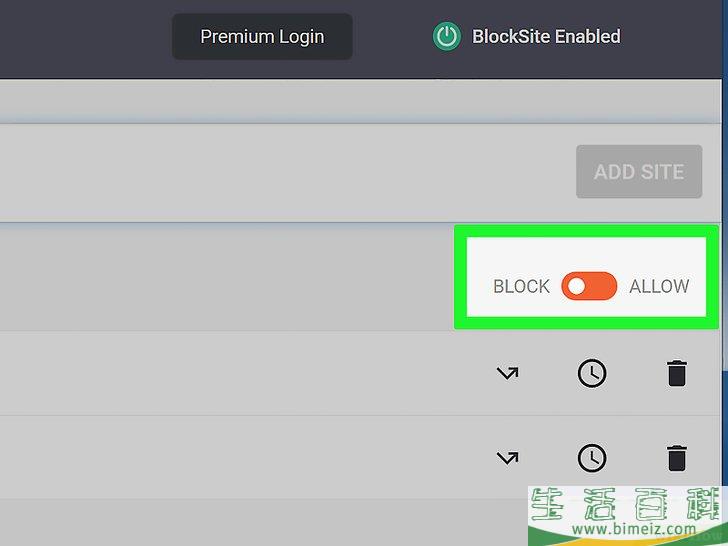Viewport: 728px width, 546px height.
Task: Click the ADD SITE button
Action: pos(639,172)
